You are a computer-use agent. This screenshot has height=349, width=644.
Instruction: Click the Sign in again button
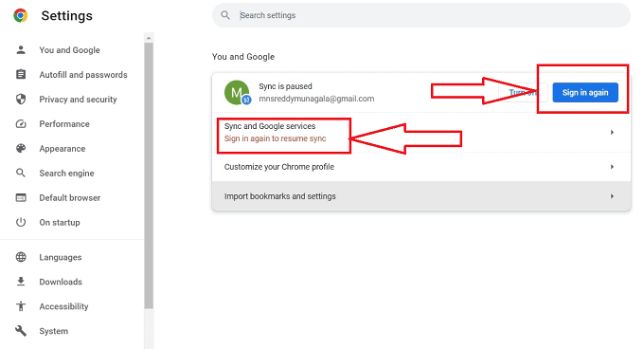coord(585,93)
